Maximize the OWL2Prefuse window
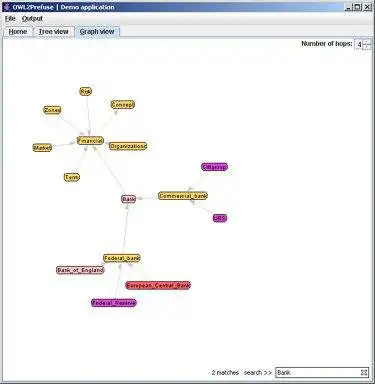The image size is (375, 384). [x=357, y=7]
